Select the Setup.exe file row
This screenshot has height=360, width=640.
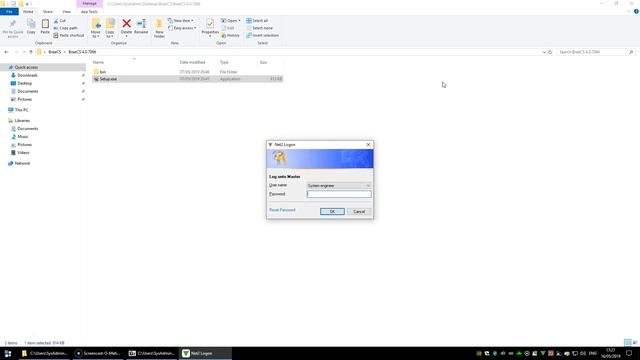coord(187,79)
